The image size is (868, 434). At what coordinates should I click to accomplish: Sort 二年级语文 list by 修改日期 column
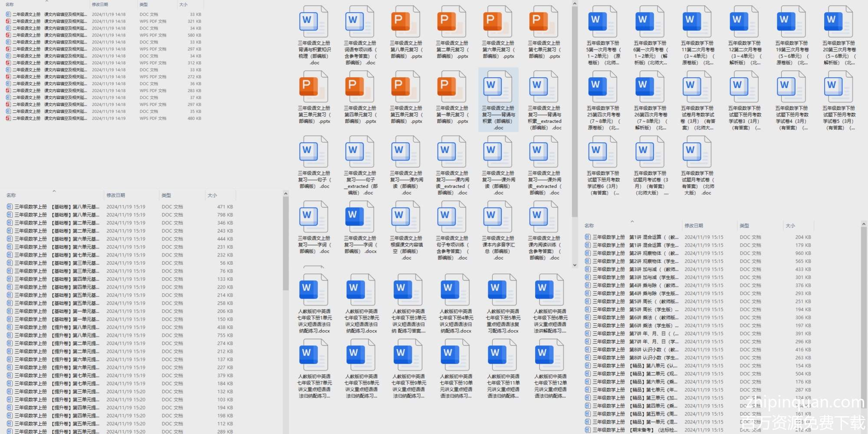coord(100,4)
